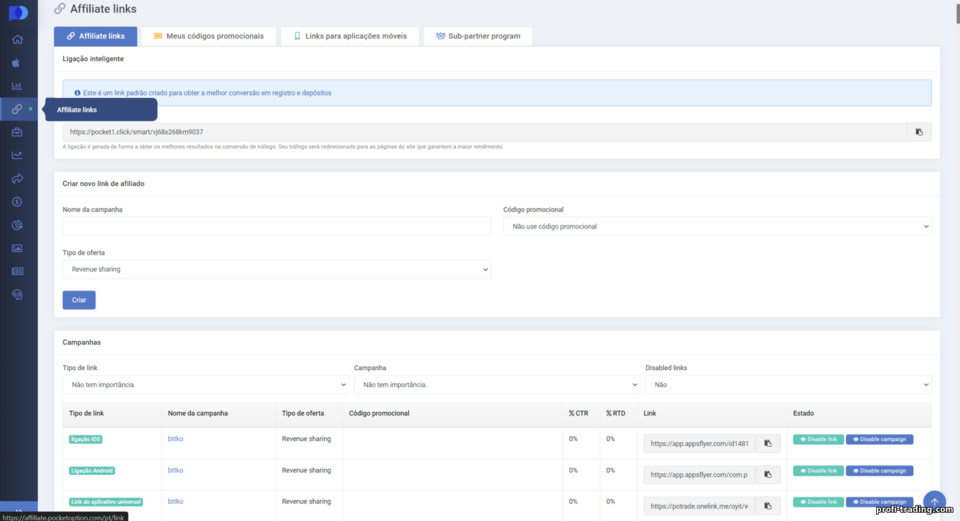The height and width of the screenshot is (521, 960).
Task: Click the Nome da campanha column header
Action: pos(198,413)
